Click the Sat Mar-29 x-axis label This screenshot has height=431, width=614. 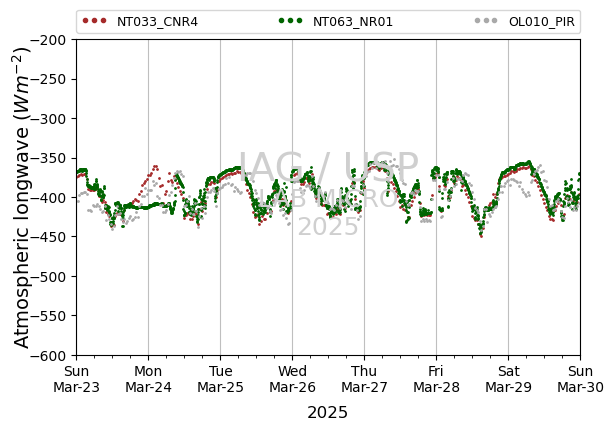509,379
